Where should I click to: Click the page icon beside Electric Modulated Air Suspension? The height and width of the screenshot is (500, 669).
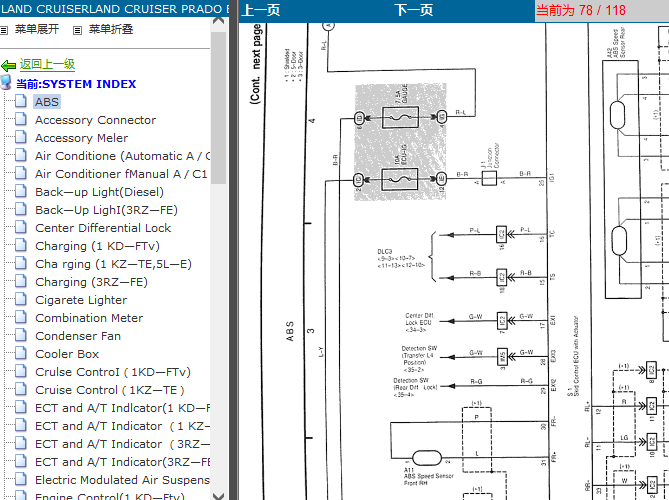(20, 479)
